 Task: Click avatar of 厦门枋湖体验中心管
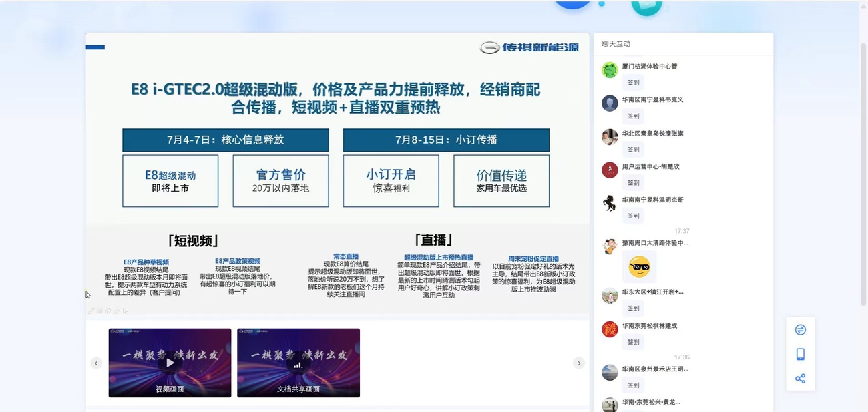[610, 70]
